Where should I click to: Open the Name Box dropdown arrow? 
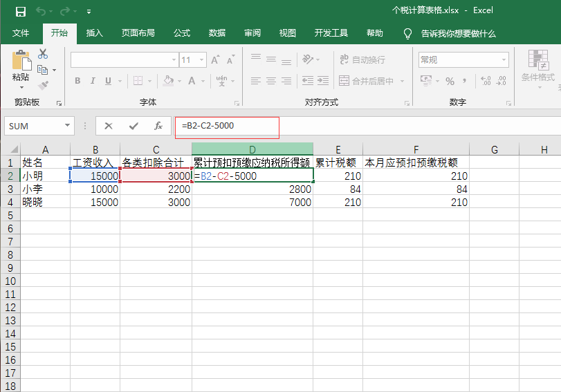pyautogui.click(x=67, y=126)
